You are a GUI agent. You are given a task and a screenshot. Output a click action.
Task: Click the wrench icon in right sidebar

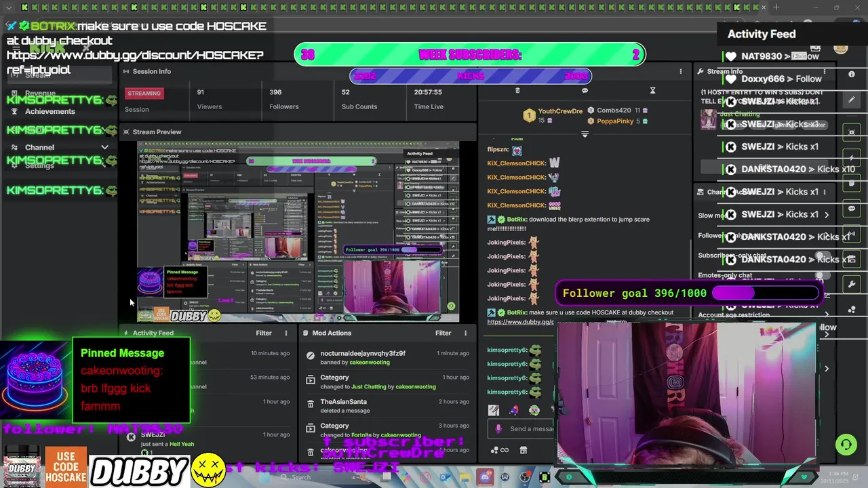(x=852, y=284)
